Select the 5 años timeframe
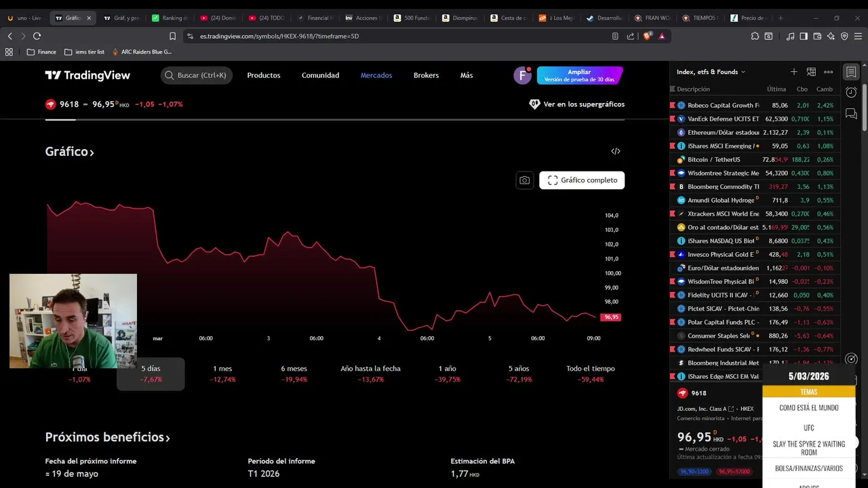 tap(519, 373)
